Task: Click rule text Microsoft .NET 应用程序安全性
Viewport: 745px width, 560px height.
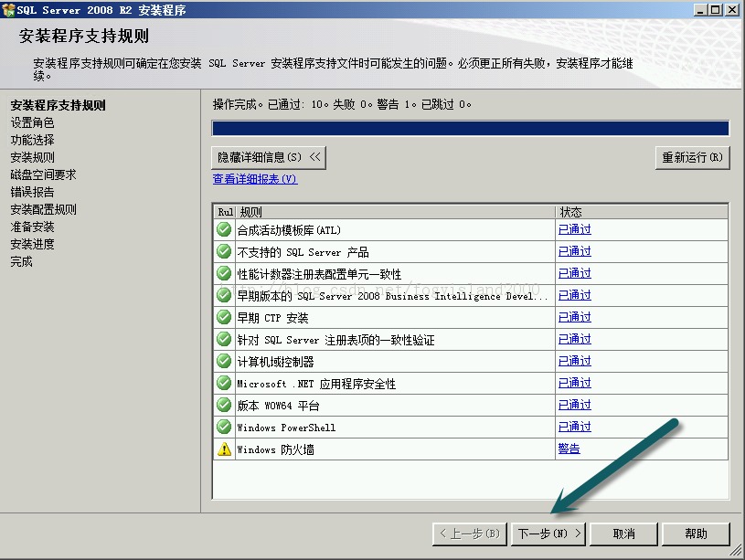Action: (x=316, y=384)
